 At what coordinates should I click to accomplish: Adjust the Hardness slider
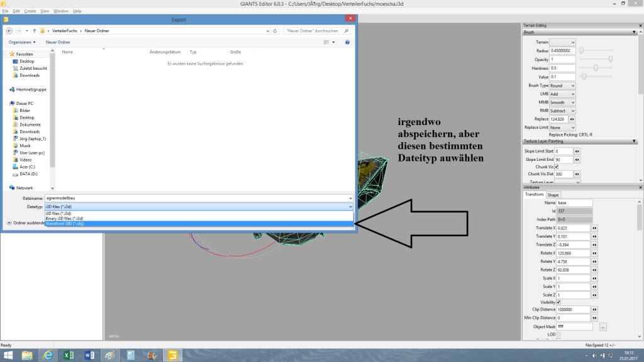coord(596,68)
